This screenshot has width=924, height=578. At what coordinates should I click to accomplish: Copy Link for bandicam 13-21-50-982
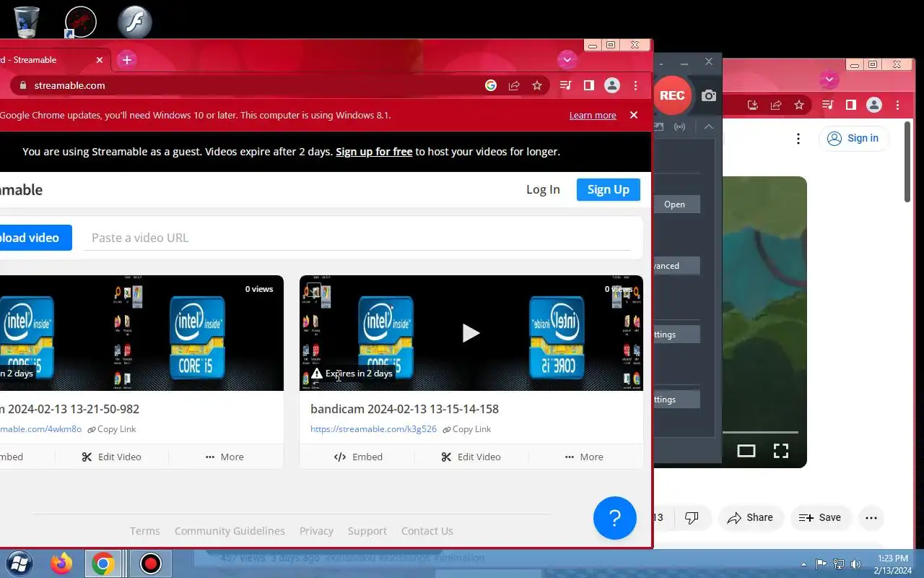point(112,429)
